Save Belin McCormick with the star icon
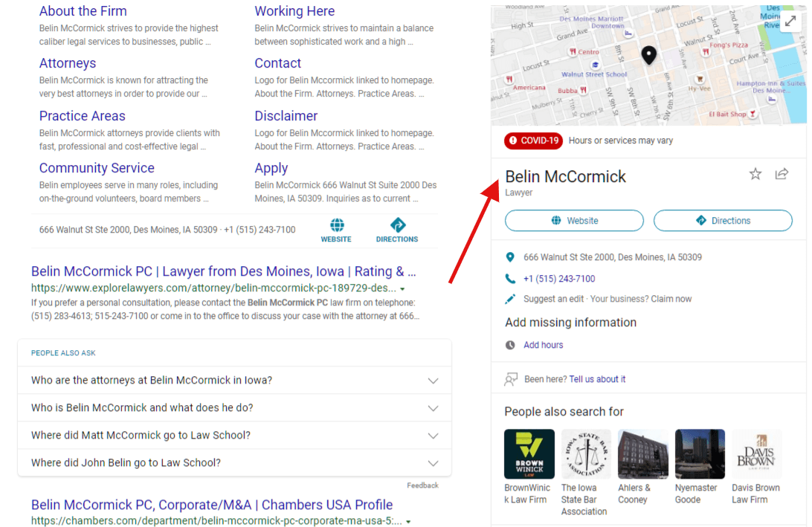The width and height of the screenshot is (812, 527). [755, 174]
